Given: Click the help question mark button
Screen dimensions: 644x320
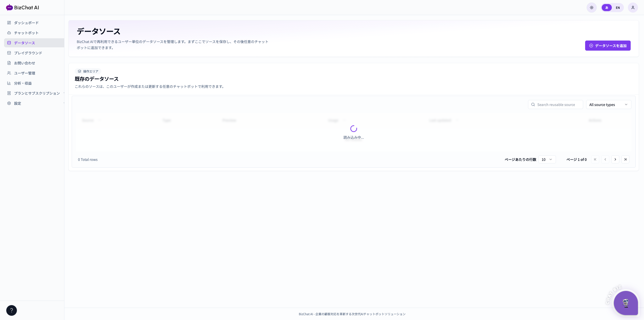Looking at the screenshot, I should [x=12, y=310].
